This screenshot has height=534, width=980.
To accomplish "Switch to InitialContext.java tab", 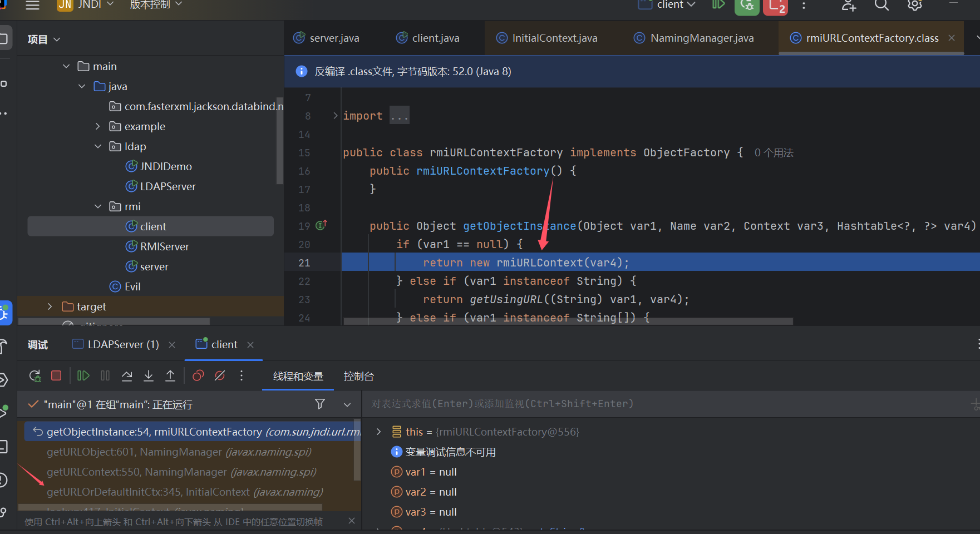I will (546, 38).
